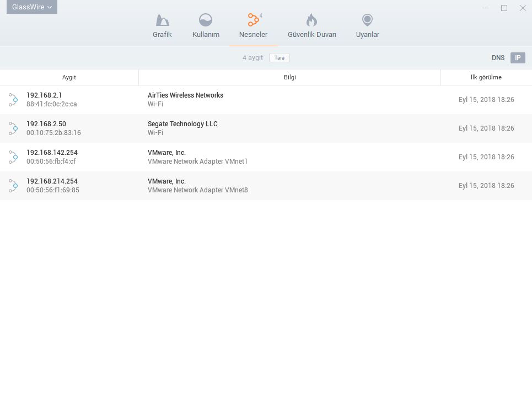
Task: Click the device icon for 192.168.2.1
Action: pos(13,100)
